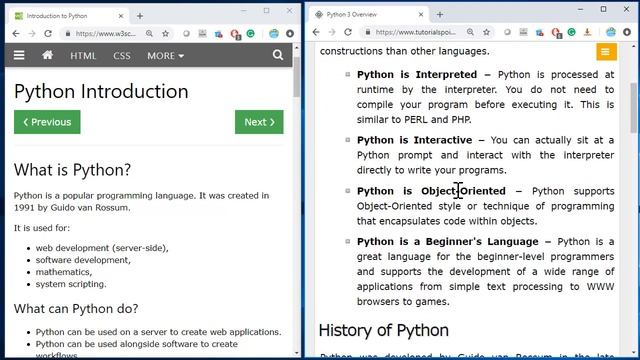Click the green Grammarly extension in right browser

(571, 32)
